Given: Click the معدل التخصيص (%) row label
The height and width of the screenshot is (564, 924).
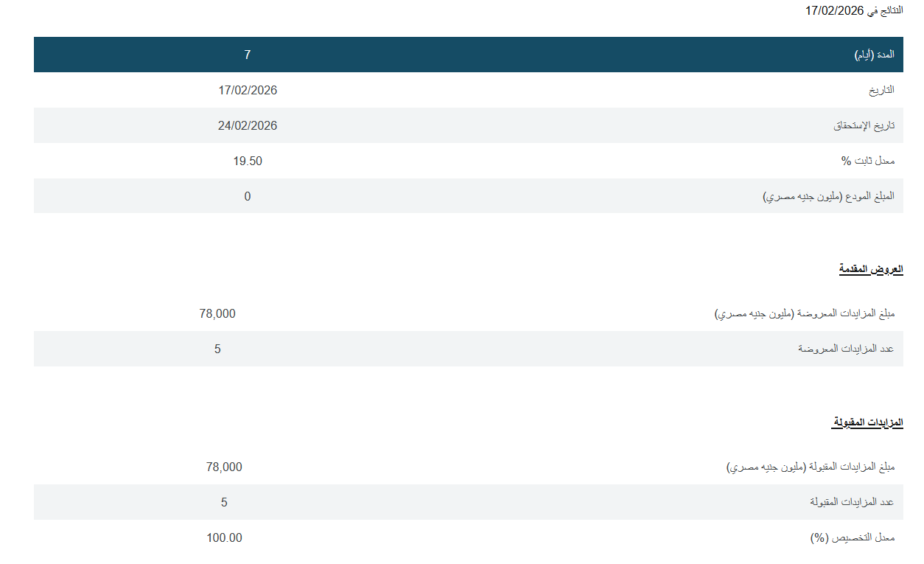Looking at the screenshot, I should pos(852,538).
